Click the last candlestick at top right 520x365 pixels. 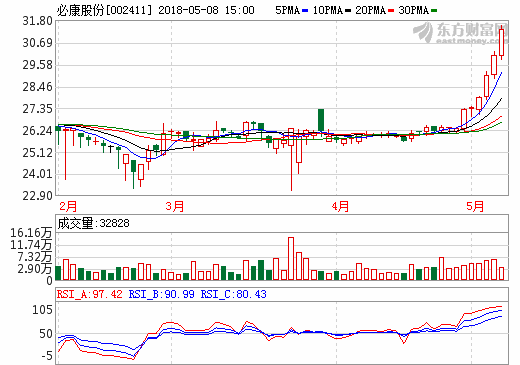pos(502,42)
